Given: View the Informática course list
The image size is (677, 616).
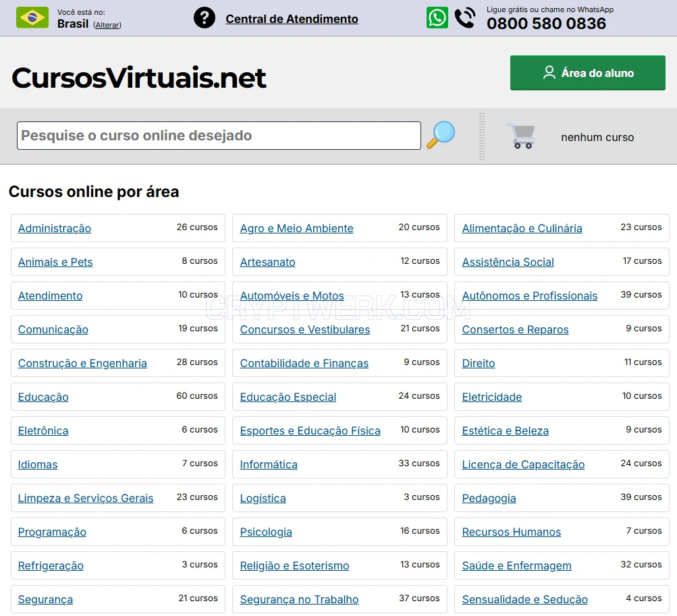Looking at the screenshot, I should [x=269, y=464].
